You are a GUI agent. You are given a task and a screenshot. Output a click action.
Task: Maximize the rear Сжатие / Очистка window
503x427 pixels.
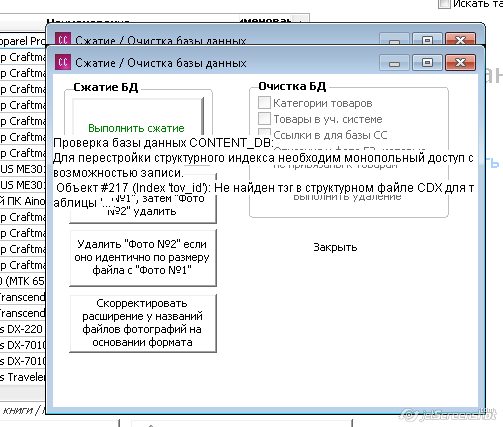(x=427, y=39)
